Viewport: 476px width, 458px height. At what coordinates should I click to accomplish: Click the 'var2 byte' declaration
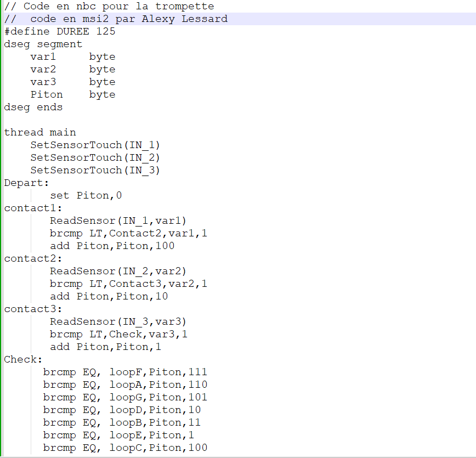pos(73,70)
